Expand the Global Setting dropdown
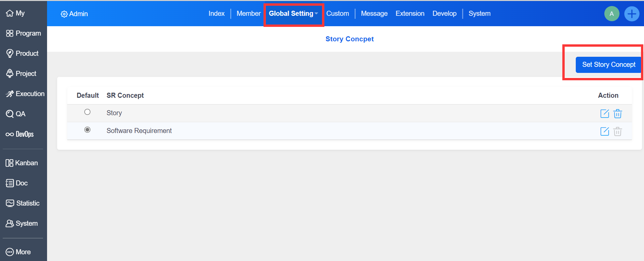The height and width of the screenshot is (261, 644). pos(293,13)
